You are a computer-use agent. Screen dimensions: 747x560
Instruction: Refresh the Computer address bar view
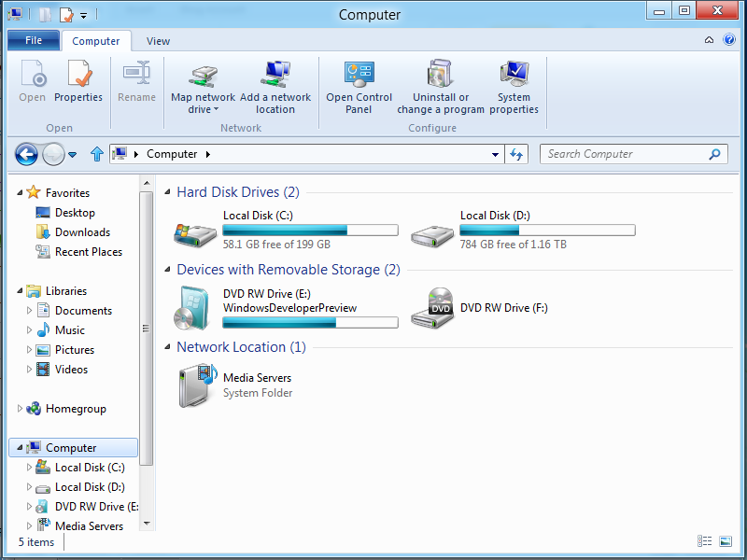click(516, 154)
